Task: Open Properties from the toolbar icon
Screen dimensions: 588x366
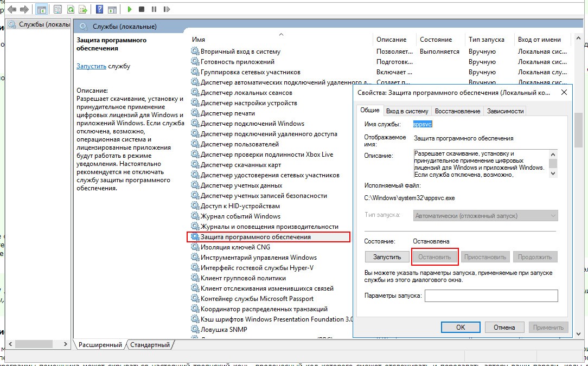Action: (x=57, y=9)
